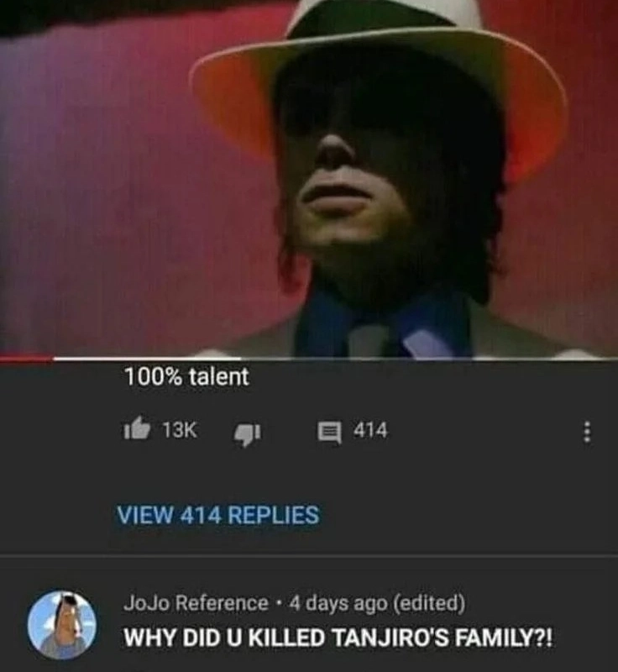This screenshot has width=618, height=672.
Task: Dislike the "100% talent" comment with thumbs-down
Action: click(x=247, y=434)
